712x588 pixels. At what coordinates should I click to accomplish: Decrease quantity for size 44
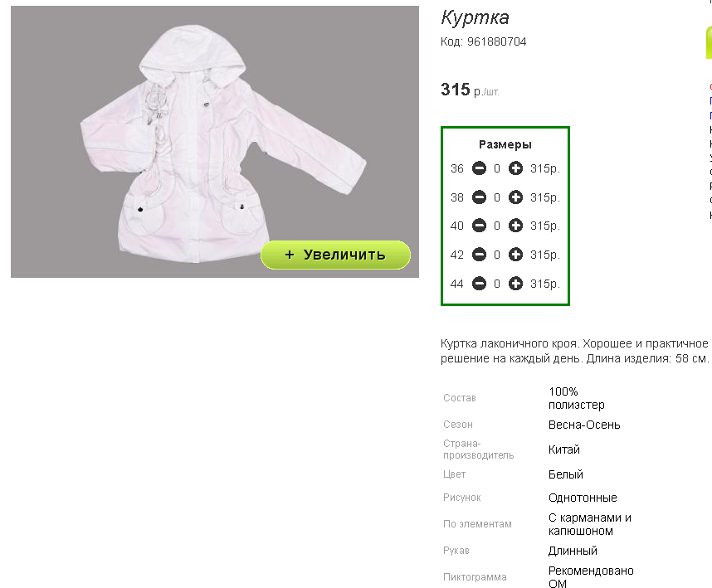click(x=479, y=284)
